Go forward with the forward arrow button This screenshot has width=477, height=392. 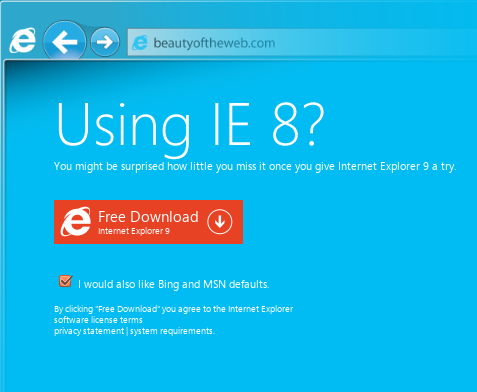(105, 42)
